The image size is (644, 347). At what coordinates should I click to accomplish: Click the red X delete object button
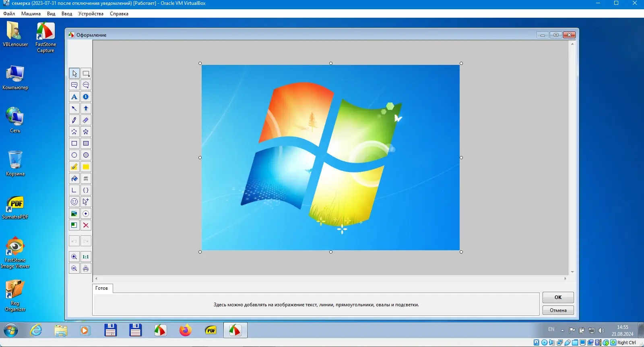click(86, 225)
